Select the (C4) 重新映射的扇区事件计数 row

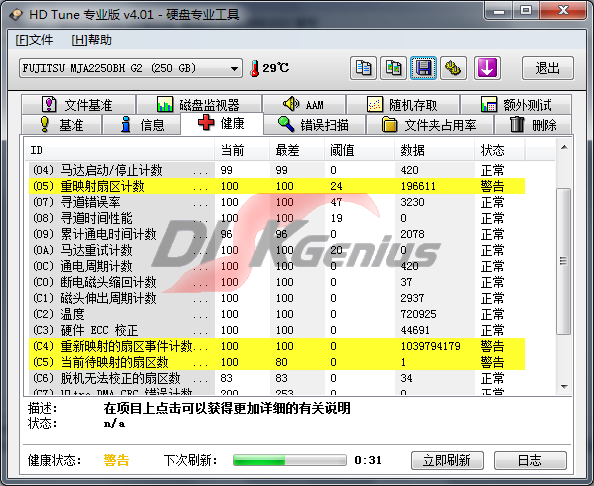[277, 346]
